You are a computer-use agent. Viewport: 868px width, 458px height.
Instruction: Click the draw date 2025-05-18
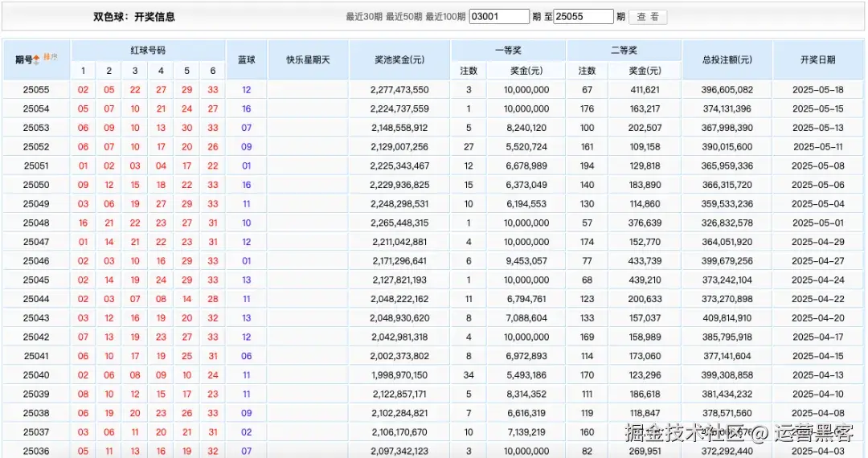817,90
